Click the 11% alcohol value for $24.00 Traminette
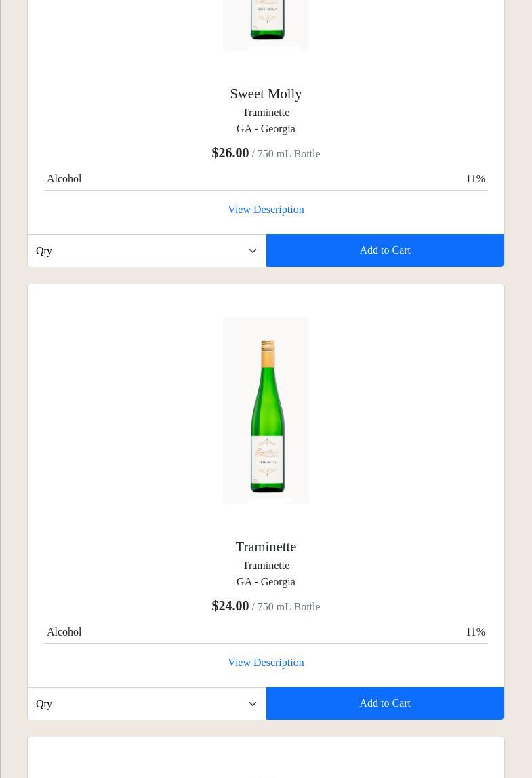Viewport: 532px width, 778px height. [x=475, y=632]
